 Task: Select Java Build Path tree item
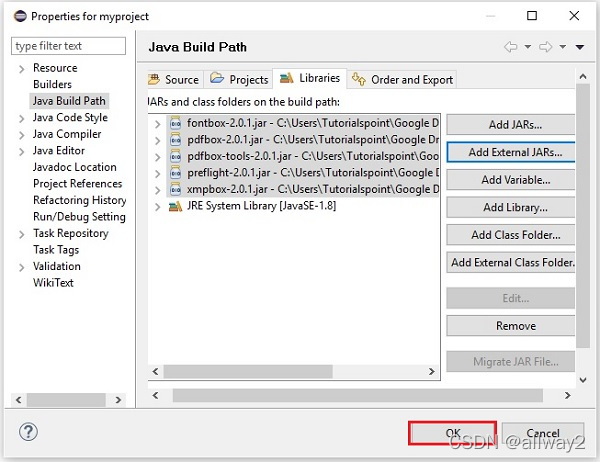[x=69, y=101]
